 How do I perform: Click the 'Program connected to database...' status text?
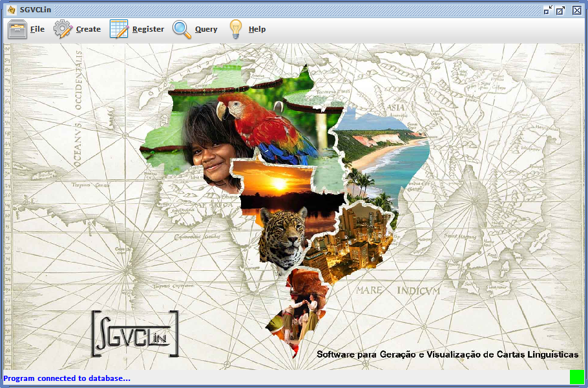pyautogui.click(x=67, y=378)
